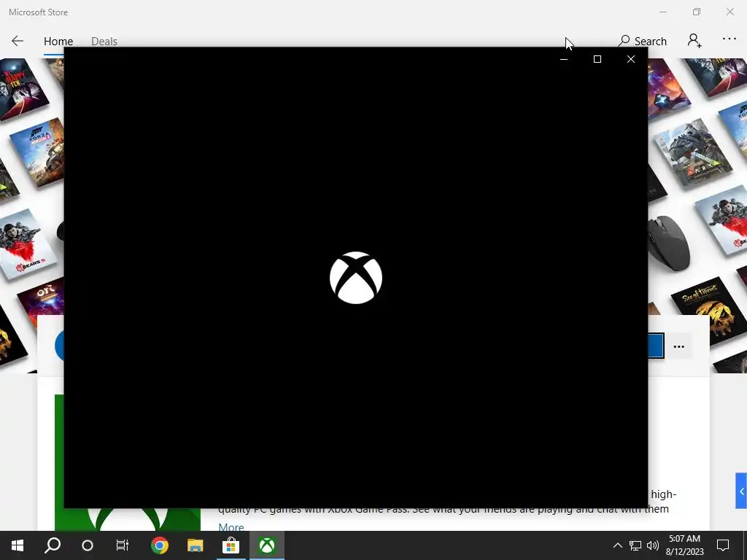Open Task View
The height and width of the screenshot is (560, 747).
coord(123,545)
